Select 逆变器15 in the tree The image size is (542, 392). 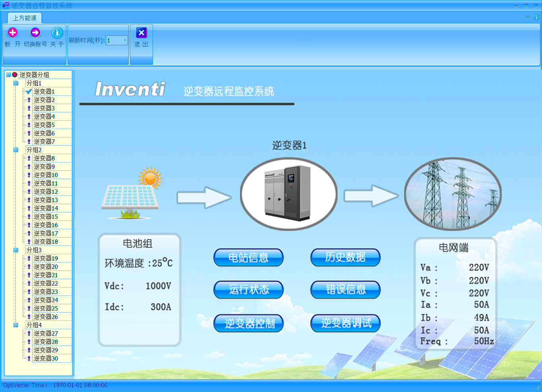(x=46, y=217)
